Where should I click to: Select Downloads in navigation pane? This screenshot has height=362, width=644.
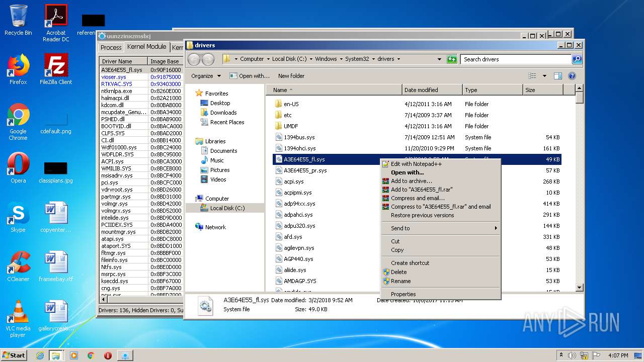point(223,113)
